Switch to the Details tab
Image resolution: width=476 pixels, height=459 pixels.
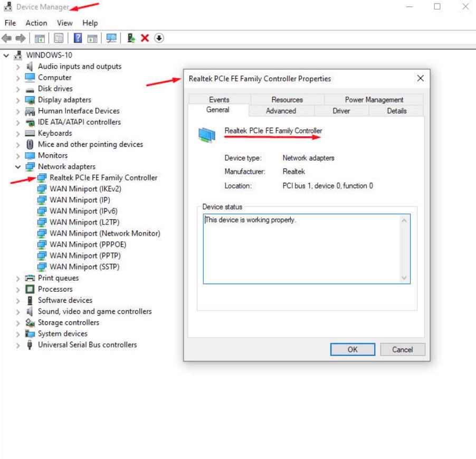click(x=396, y=111)
